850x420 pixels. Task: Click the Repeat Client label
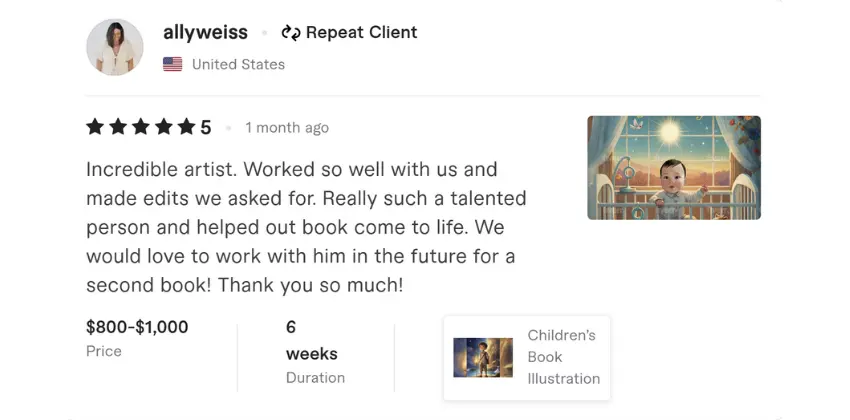click(361, 32)
